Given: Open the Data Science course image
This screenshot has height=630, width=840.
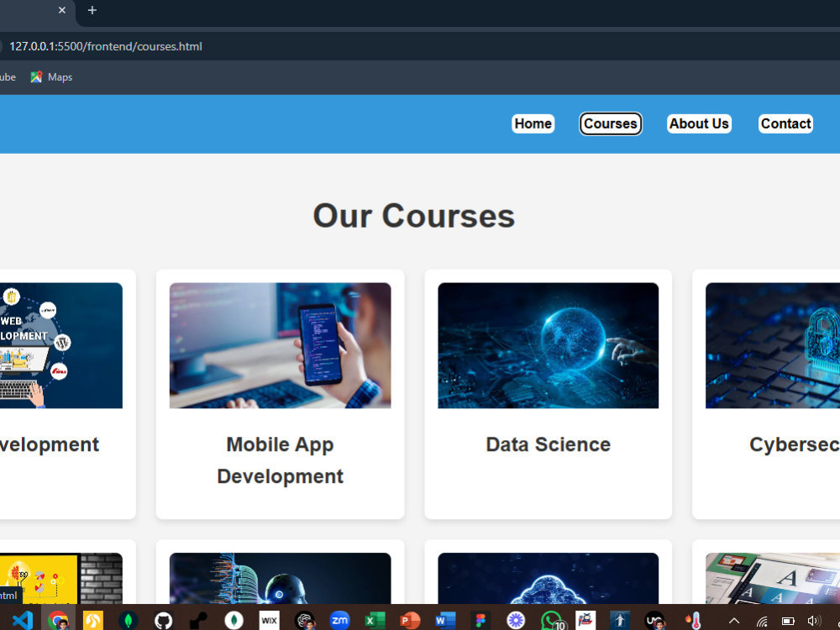Looking at the screenshot, I should [x=548, y=345].
